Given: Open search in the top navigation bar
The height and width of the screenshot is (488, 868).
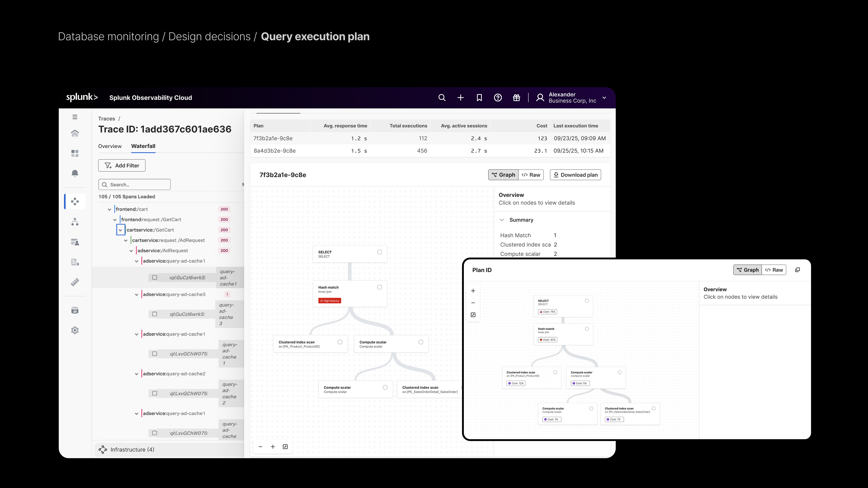Looking at the screenshot, I should click(442, 98).
